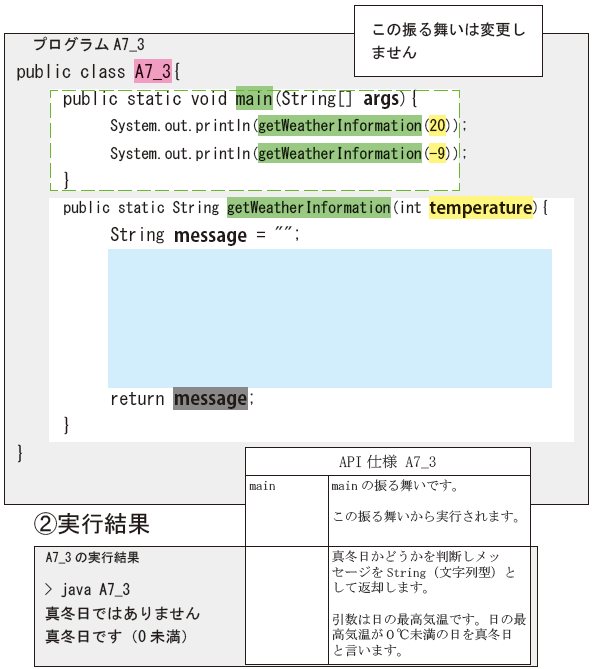This screenshot has height=669, width=592.
Task: Click the green highlighted main method name
Action: tap(254, 98)
